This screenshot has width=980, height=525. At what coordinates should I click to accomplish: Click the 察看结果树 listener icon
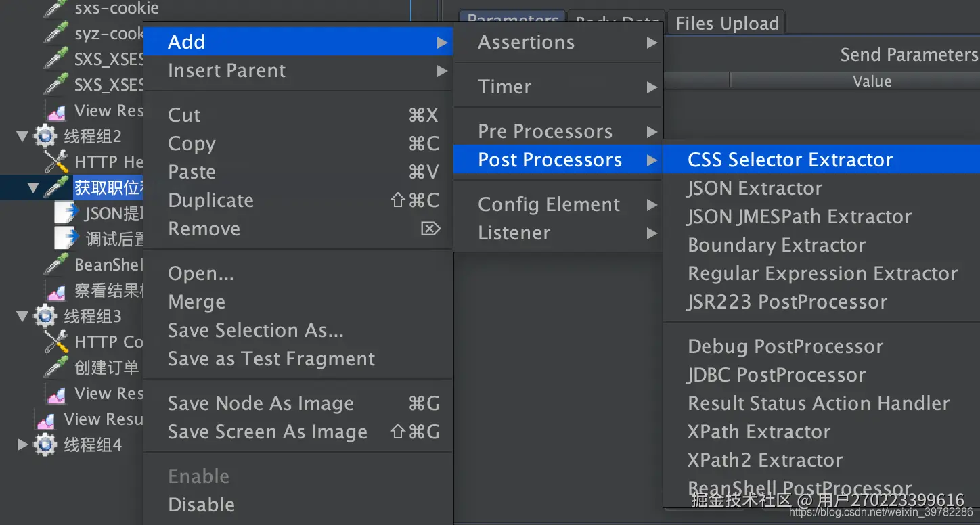[x=56, y=291]
